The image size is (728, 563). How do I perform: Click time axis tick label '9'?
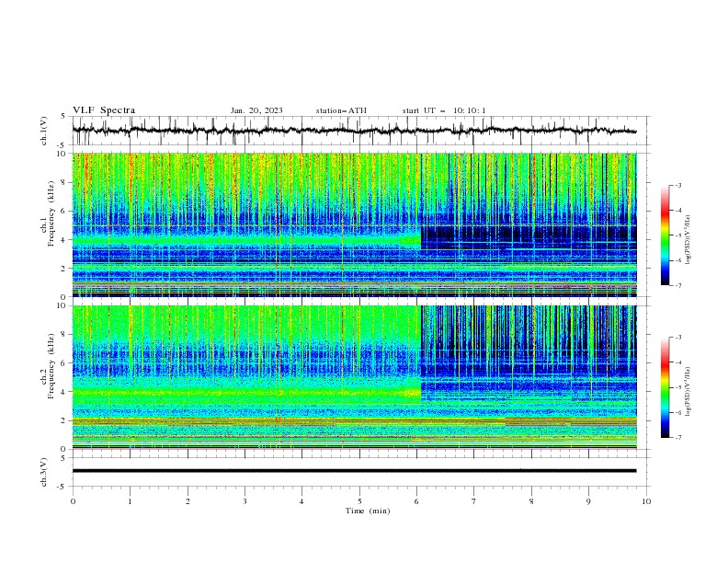(588, 501)
